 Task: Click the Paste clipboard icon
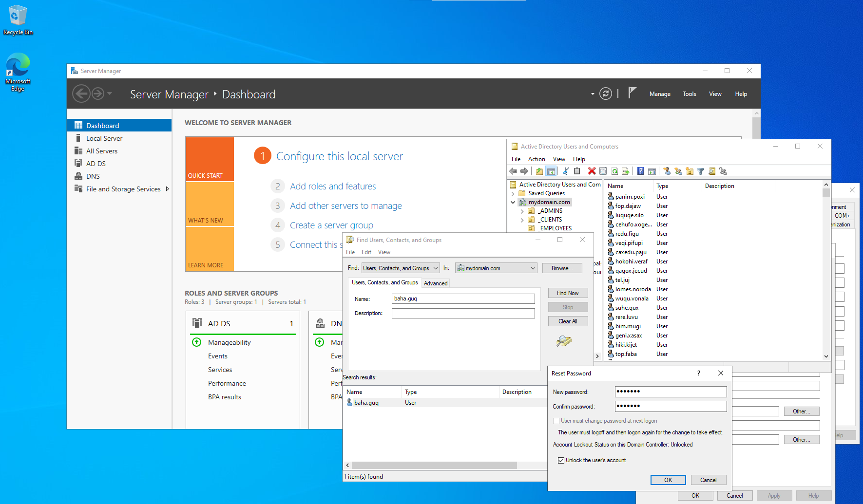(577, 171)
